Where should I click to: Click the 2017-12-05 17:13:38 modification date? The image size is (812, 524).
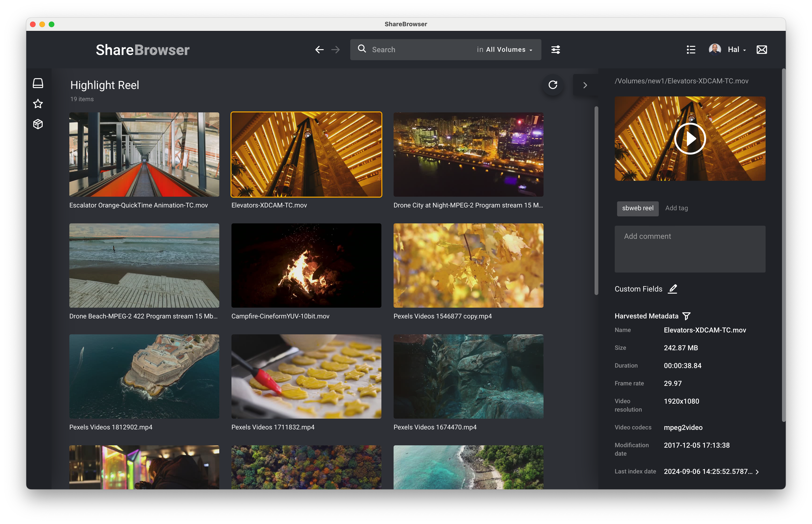(x=697, y=445)
